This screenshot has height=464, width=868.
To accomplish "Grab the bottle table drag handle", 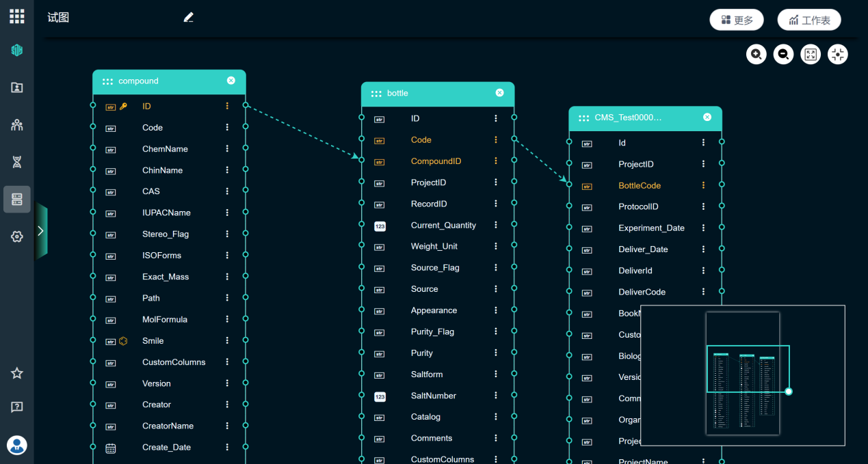I will pos(376,94).
